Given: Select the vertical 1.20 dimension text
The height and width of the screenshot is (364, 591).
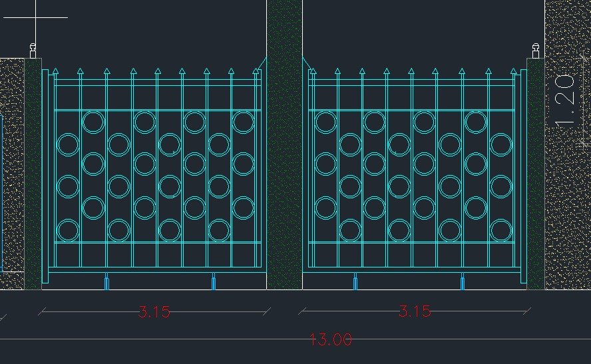Looking at the screenshot, I should pyautogui.click(x=565, y=99).
